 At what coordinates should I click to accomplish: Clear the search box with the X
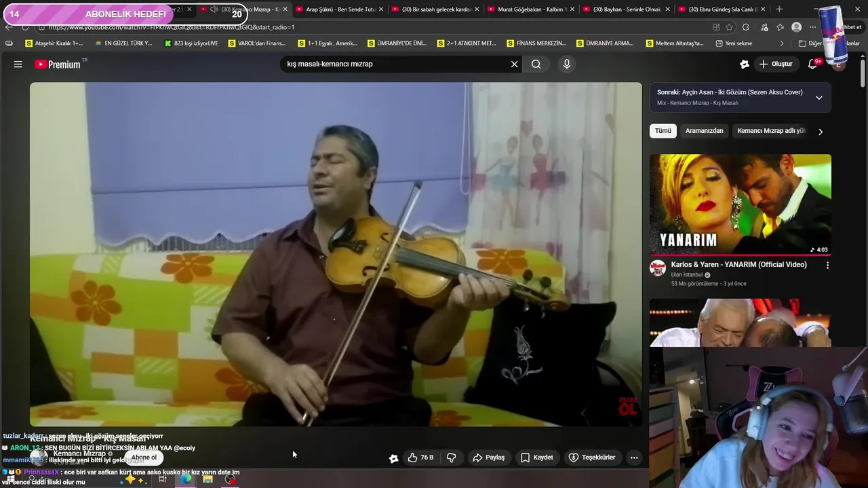click(x=514, y=64)
